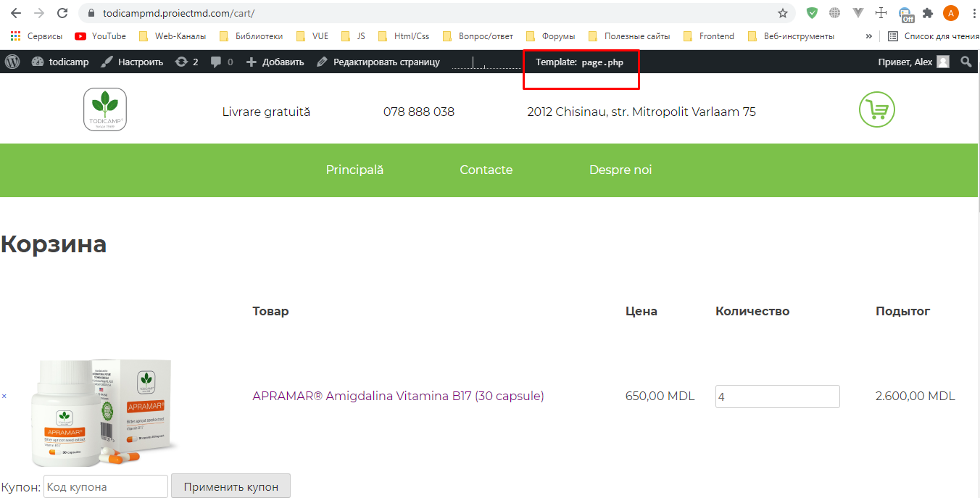Reload the cart page
This screenshot has height=498, width=980.
62,13
